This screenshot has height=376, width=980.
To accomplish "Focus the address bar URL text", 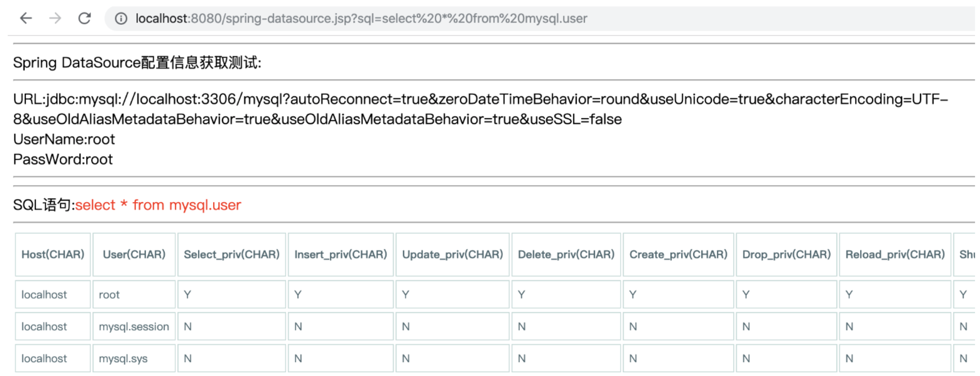I will tap(361, 19).
